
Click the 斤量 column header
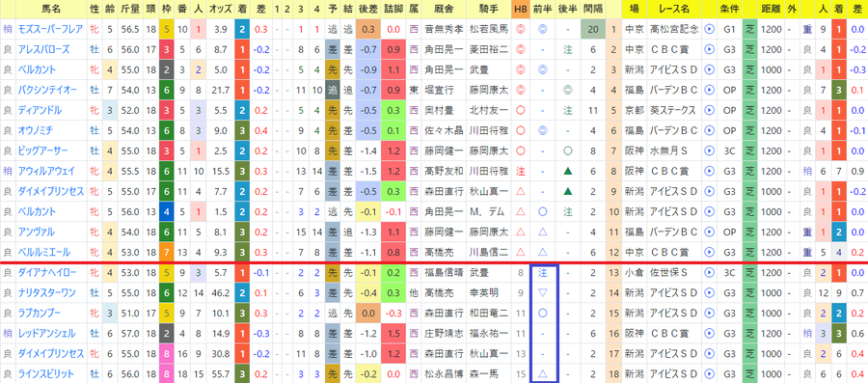[130, 9]
